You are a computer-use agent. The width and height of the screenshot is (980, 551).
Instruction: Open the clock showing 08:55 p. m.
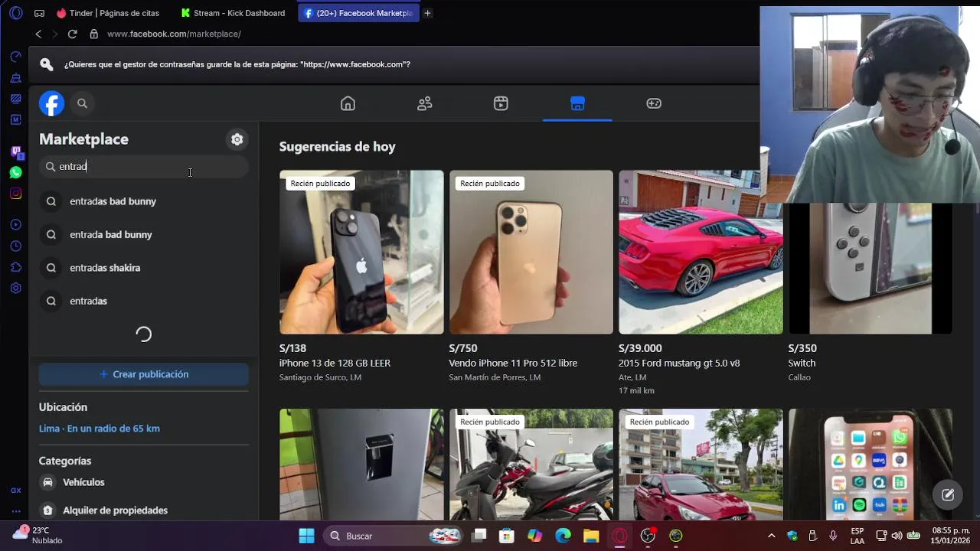click(950, 536)
